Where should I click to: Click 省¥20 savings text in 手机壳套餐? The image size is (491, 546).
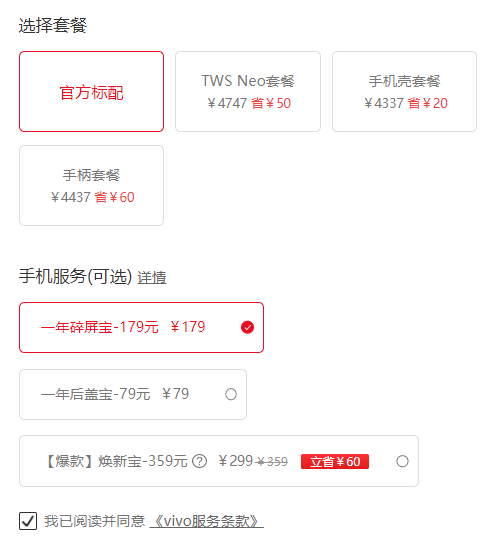[428, 103]
